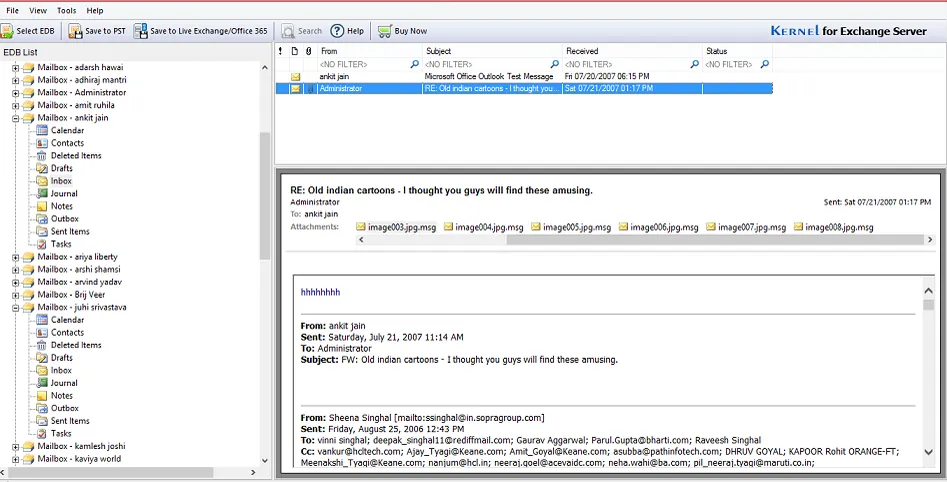
Task: Select Sent Items icon under juhi srivastava
Action: (x=42, y=421)
